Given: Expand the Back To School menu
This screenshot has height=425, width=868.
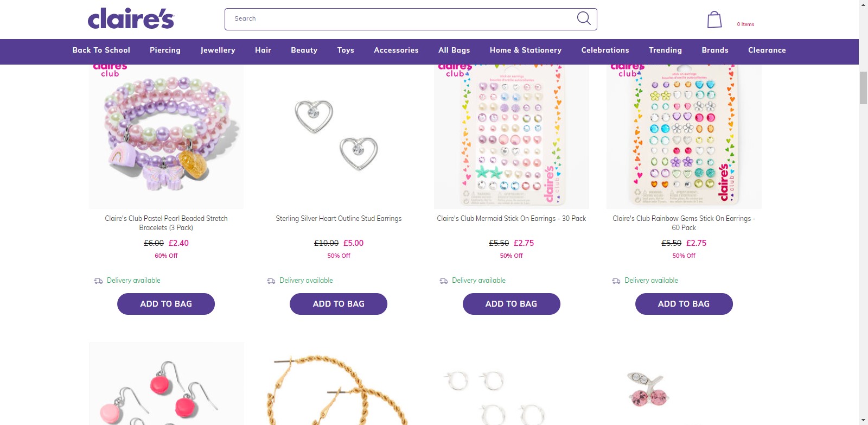Looking at the screenshot, I should coord(101,50).
